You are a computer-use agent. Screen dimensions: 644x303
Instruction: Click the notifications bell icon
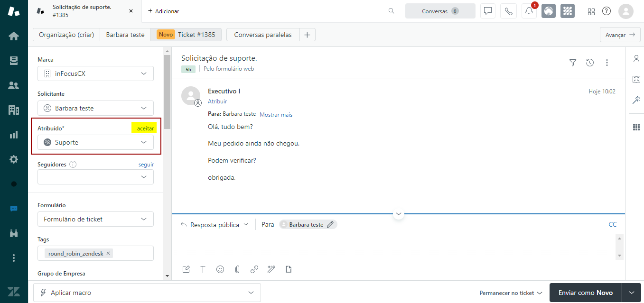coord(529,11)
